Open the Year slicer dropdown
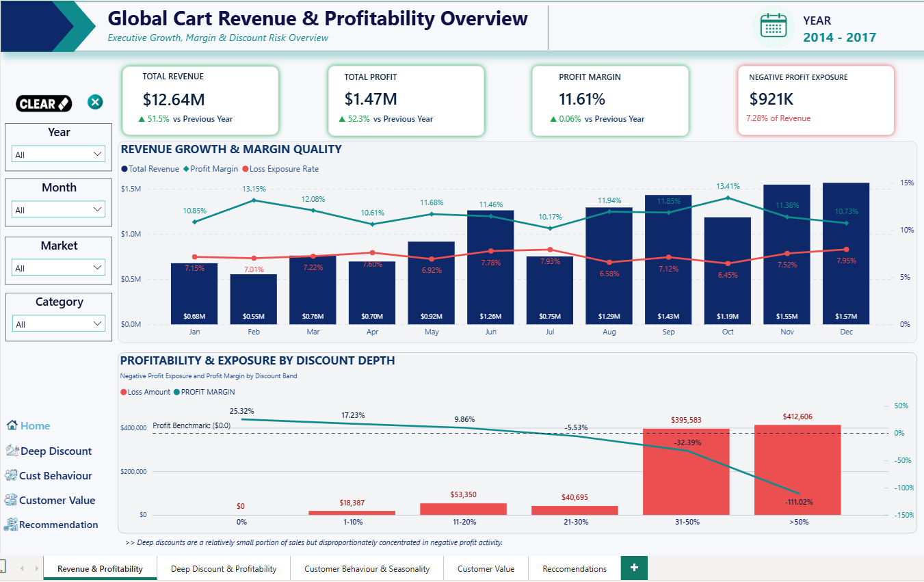This screenshot has height=582, width=924. pyautogui.click(x=58, y=155)
